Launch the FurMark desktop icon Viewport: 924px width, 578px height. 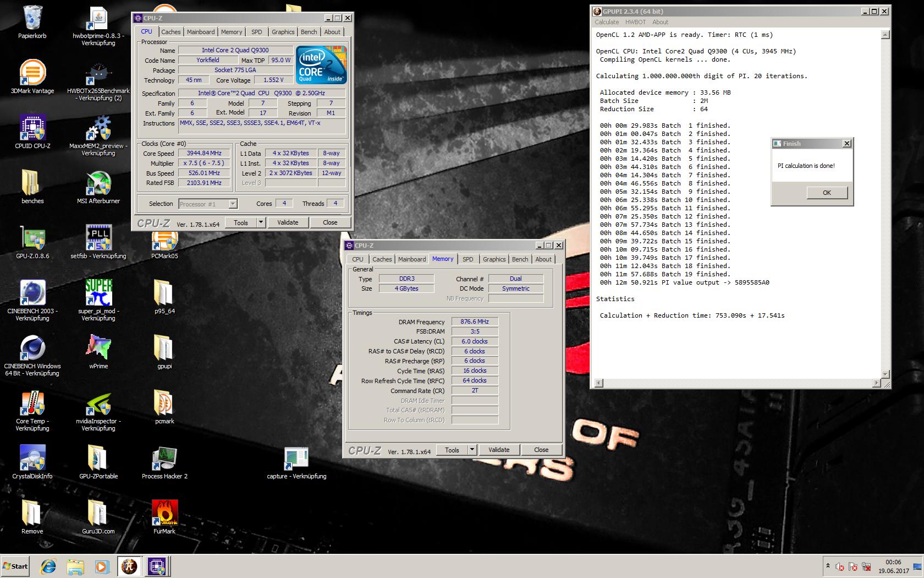click(164, 517)
